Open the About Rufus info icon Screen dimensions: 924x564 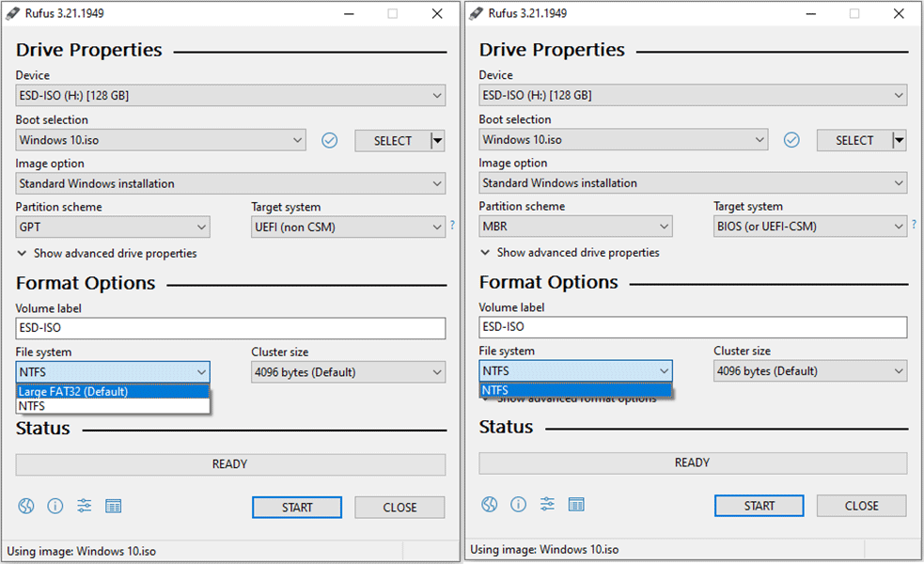point(55,506)
